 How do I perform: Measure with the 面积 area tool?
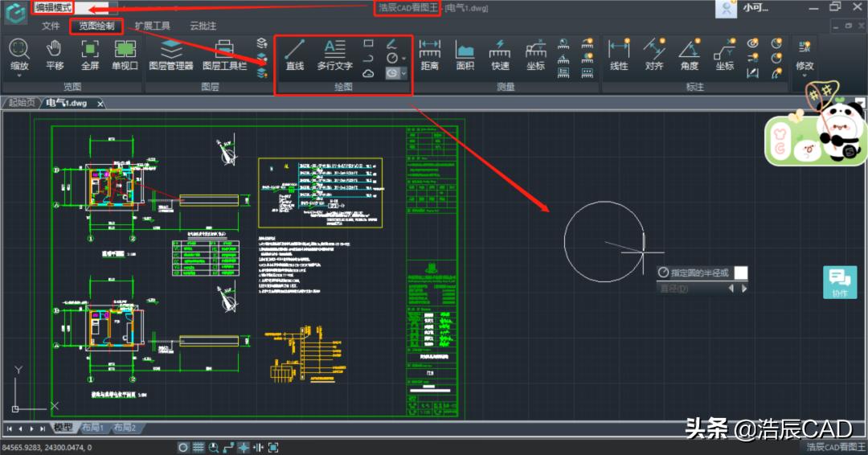tap(465, 55)
